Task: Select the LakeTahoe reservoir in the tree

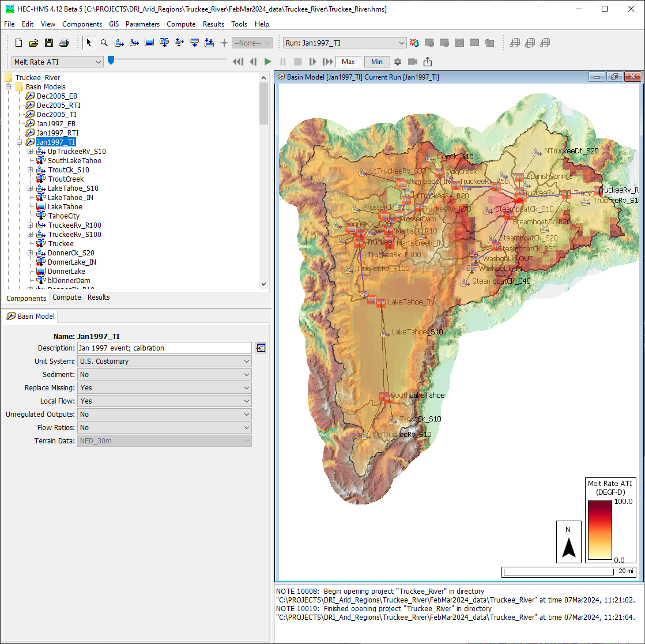Action: pyautogui.click(x=65, y=206)
